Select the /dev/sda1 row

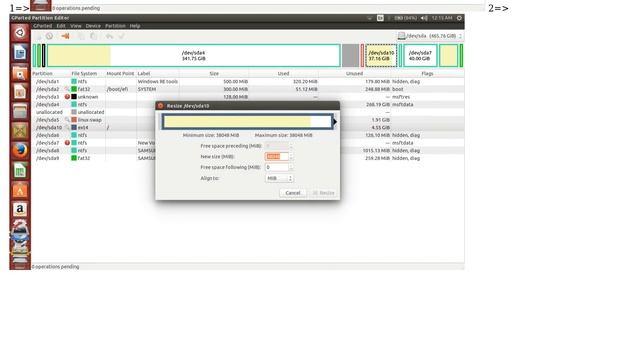pos(248,81)
